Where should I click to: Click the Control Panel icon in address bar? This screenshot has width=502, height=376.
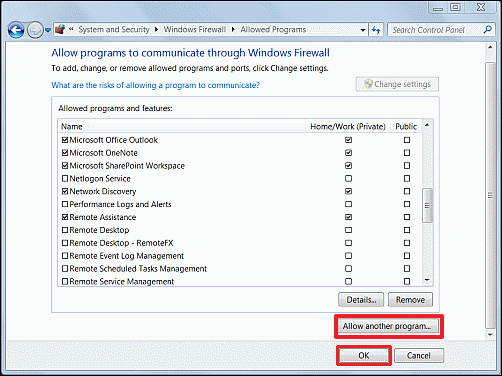point(60,29)
